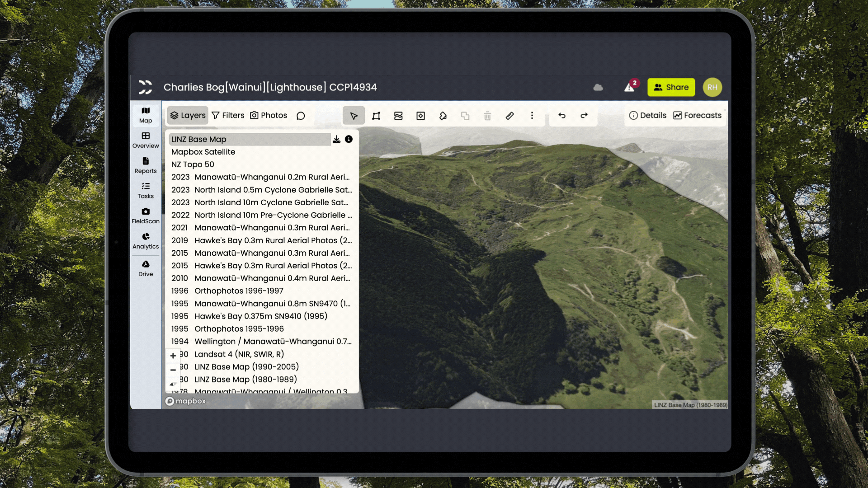Open the RH user avatar menu
868x488 pixels.
click(x=712, y=87)
